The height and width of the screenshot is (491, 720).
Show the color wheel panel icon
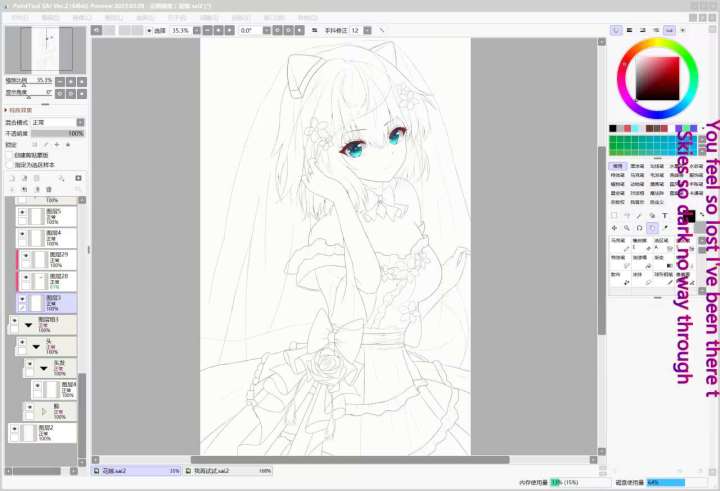pos(616,30)
